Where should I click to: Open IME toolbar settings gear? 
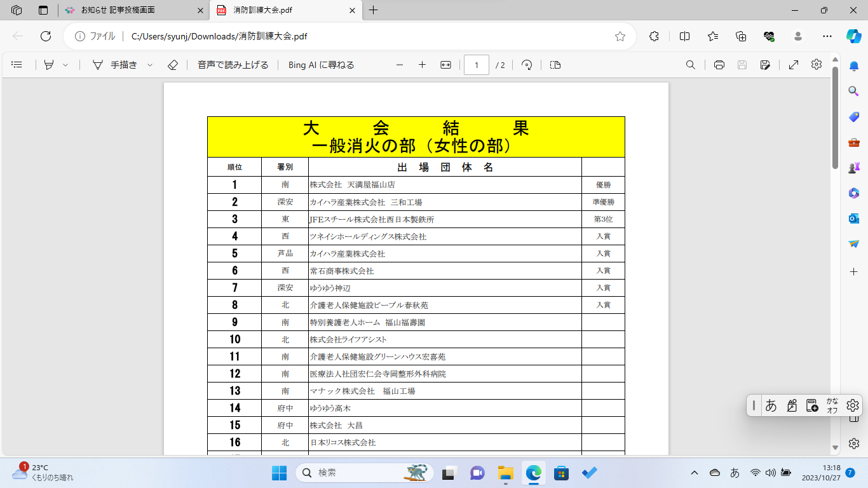853,405
